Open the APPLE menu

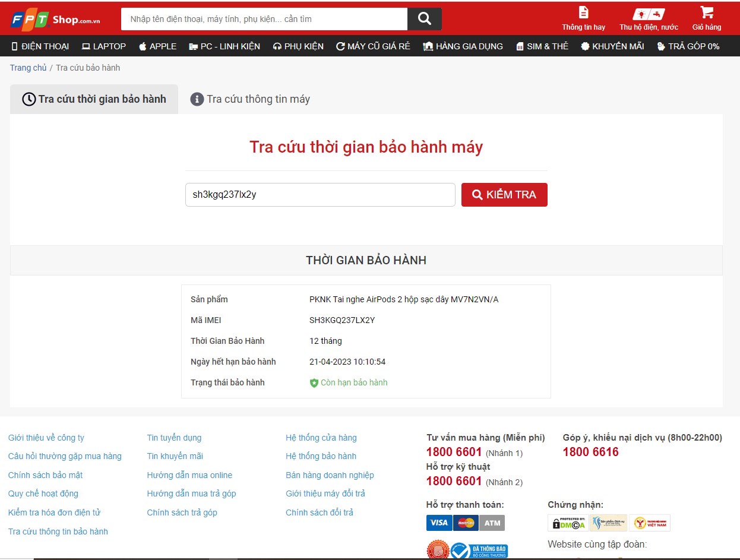tap(157, 46)
